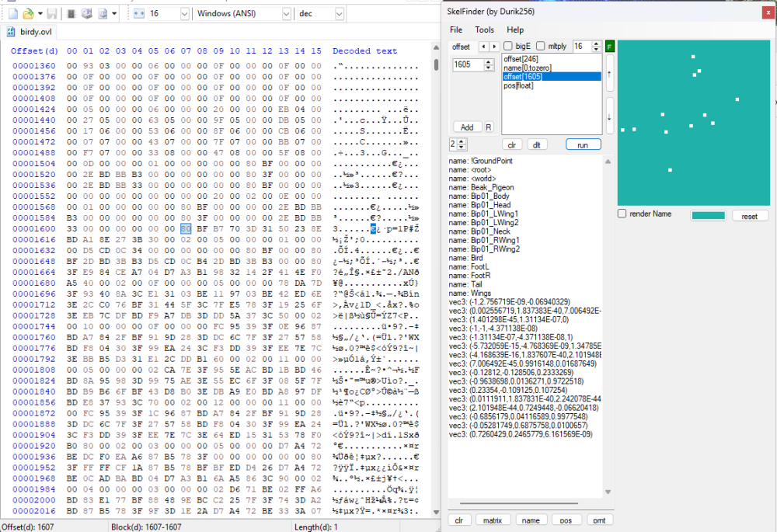The height and width of the screenshot is (532, 777).
Task: Open disk icon in HxD toolbar
Action: (x=87, y=13)
